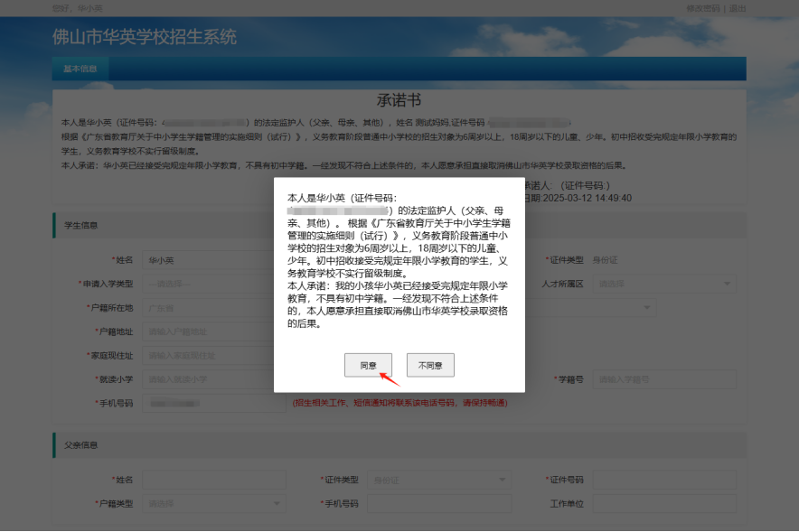Click the 退出 link
Screen dimensions: 799x532
738,8
